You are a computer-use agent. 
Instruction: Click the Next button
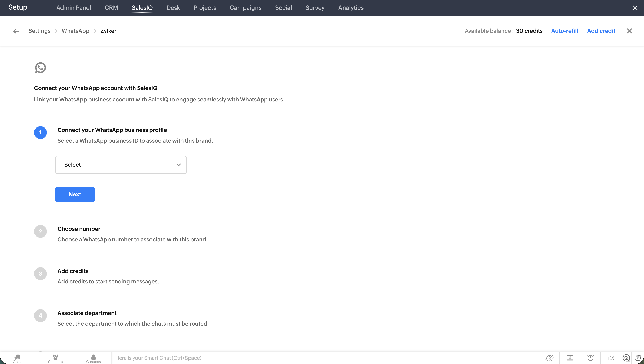(75, 194)
